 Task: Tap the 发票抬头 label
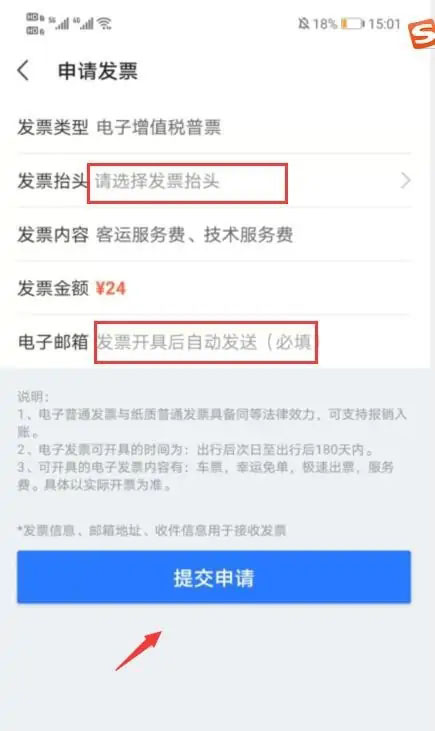point(52,181)
